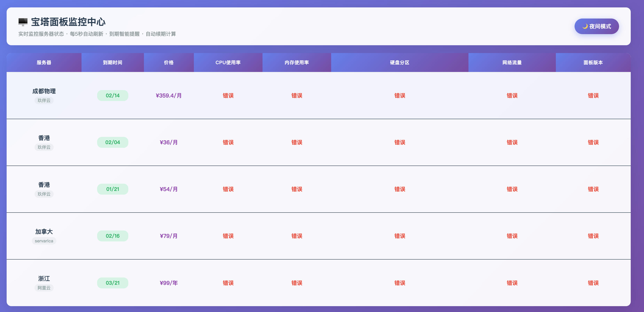Click the ¥99/年 price

point(169,283)
